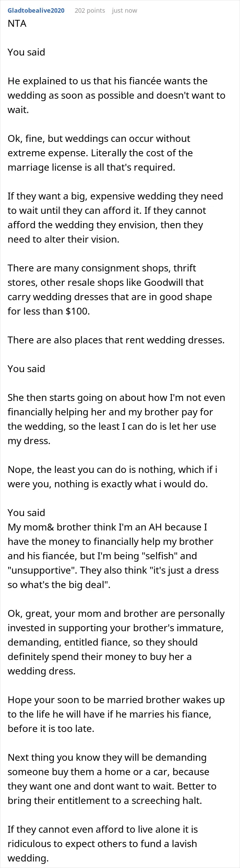
Task: Click the third You said line
Action: 26,513
